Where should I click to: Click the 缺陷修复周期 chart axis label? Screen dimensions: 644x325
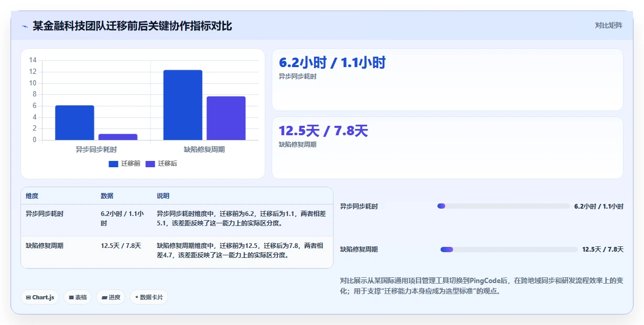coord(205,149)
